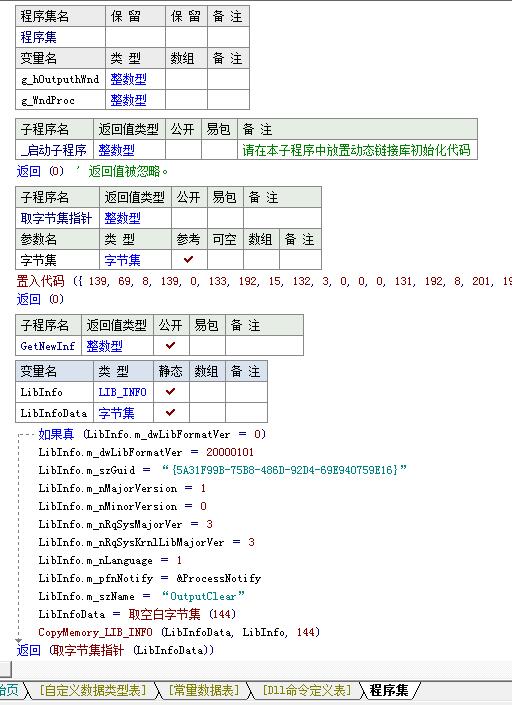
Task: Collapse the 如果真 code block
Action: point(19,435)
